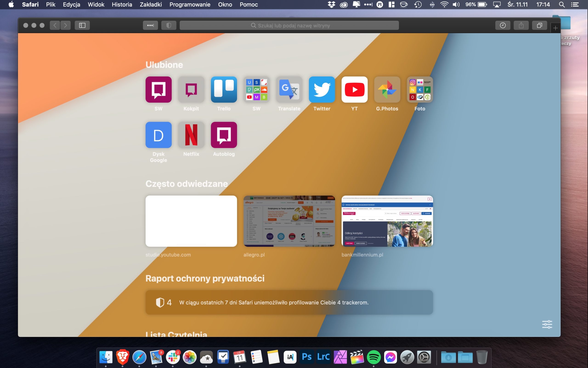Open the Apple menu

point(11,4)
